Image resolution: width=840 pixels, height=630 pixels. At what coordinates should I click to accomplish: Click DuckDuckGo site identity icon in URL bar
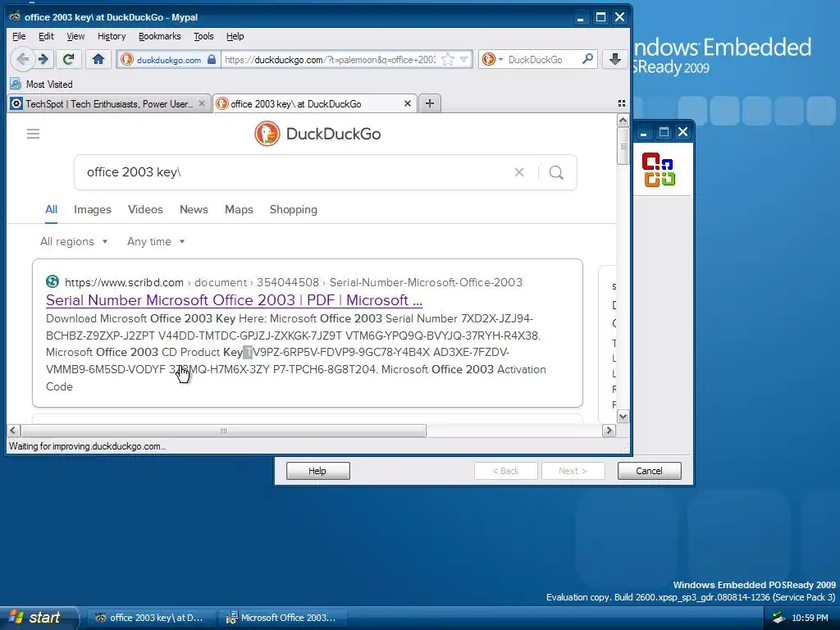[127, 59]
